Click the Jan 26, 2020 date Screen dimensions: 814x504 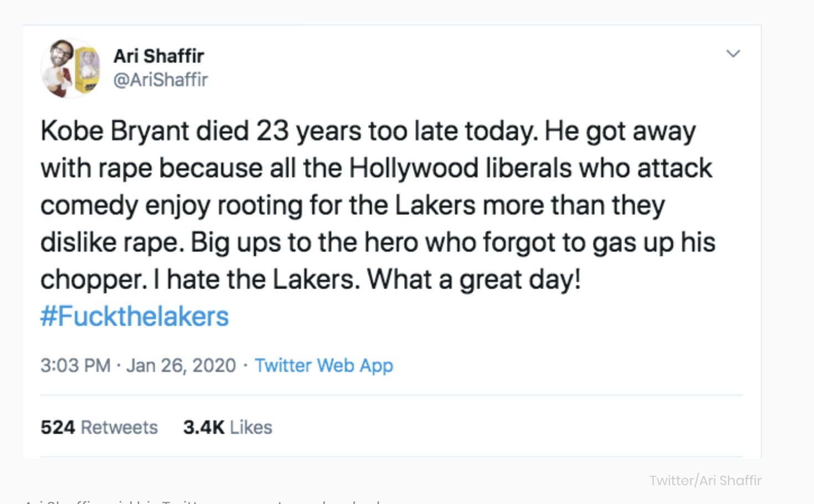[181, 366]
